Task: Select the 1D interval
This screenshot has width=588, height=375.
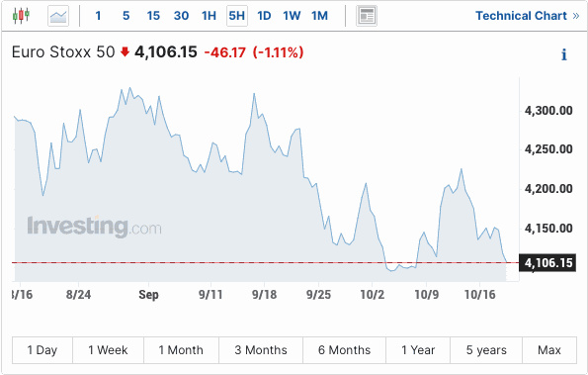Action: pyautogui.click(x=264, y=16)
